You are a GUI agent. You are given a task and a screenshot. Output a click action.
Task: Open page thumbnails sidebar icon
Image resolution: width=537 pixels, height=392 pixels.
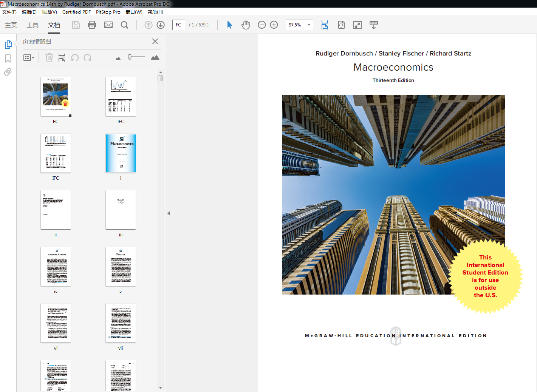pos(8,45)
